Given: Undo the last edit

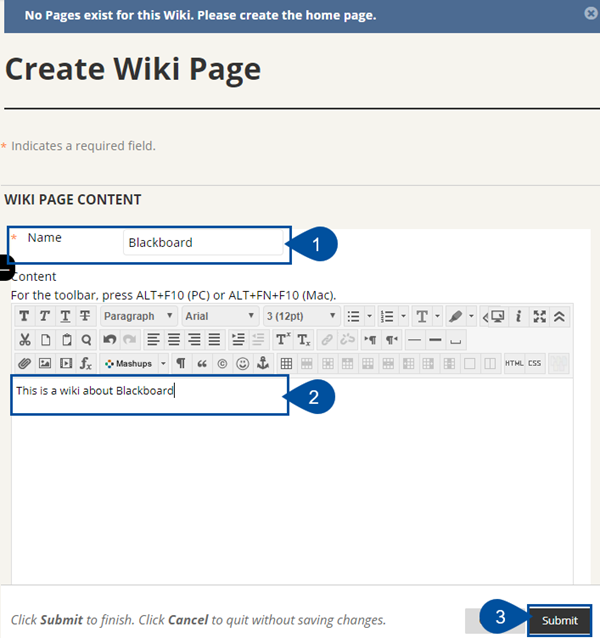Looking at the screenshot, I should click(x=110, y=339).
